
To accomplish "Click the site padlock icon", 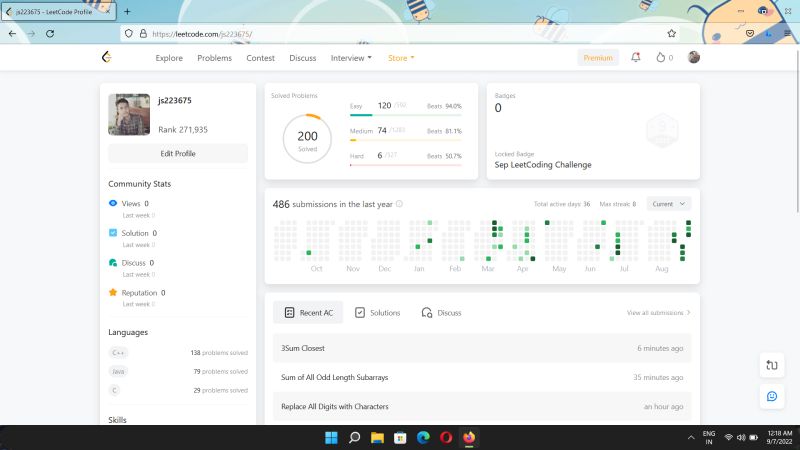I will point(143,34).
